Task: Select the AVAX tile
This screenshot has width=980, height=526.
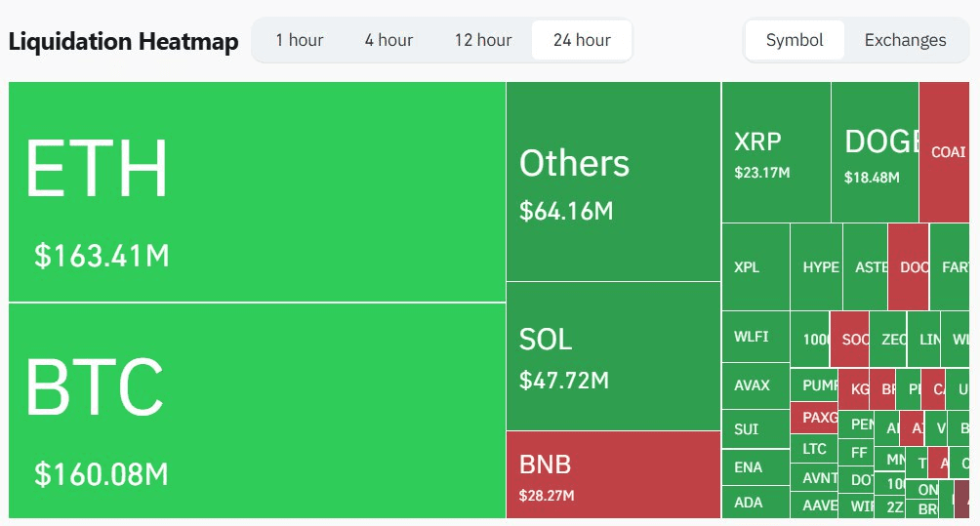Action: pyautogui.click(x=755, y=385)
